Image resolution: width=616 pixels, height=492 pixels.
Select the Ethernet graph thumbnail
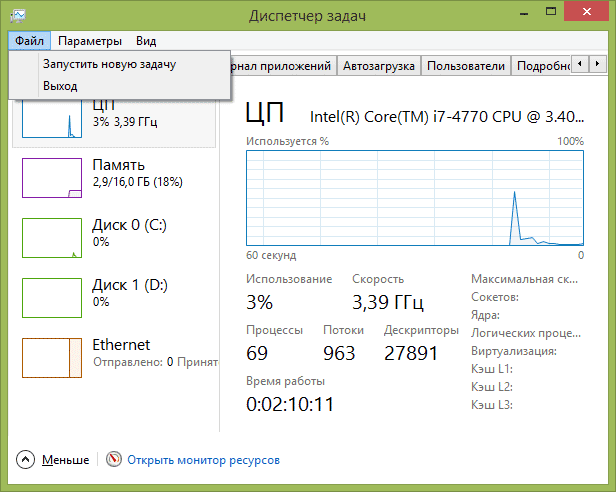(x=51, y=356)
